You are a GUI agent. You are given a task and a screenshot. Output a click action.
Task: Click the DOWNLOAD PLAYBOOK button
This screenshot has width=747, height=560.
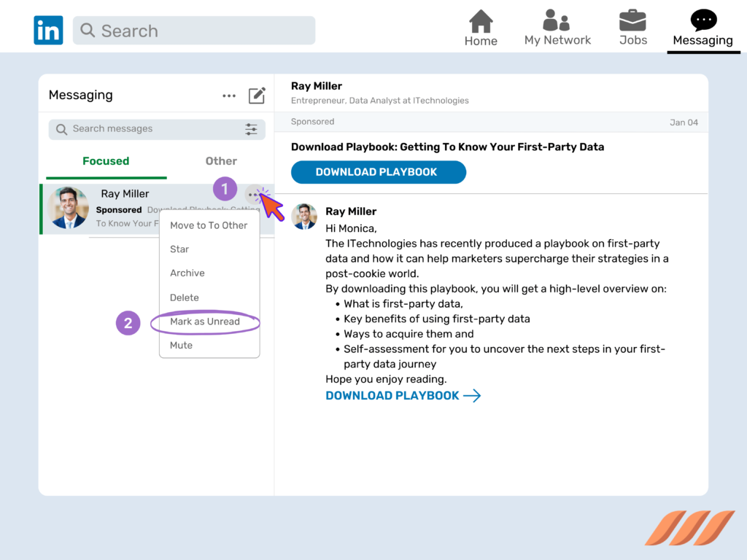pos(378,172)
